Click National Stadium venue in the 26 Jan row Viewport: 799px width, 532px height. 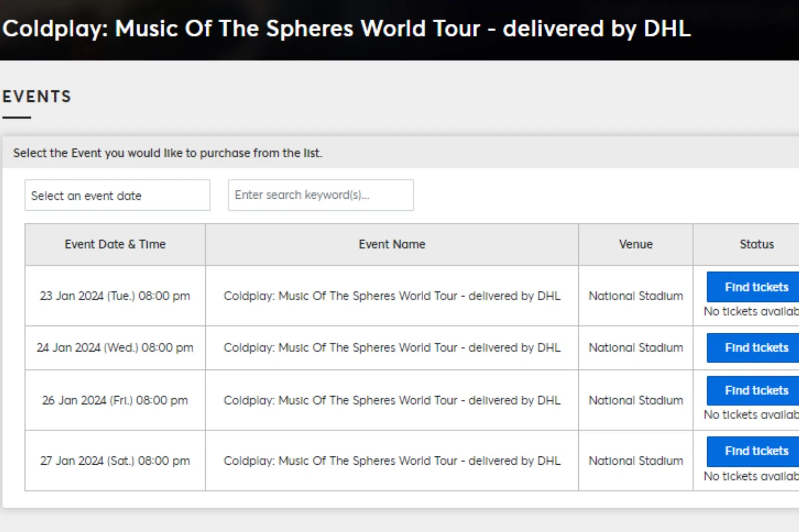pos(635,400)
